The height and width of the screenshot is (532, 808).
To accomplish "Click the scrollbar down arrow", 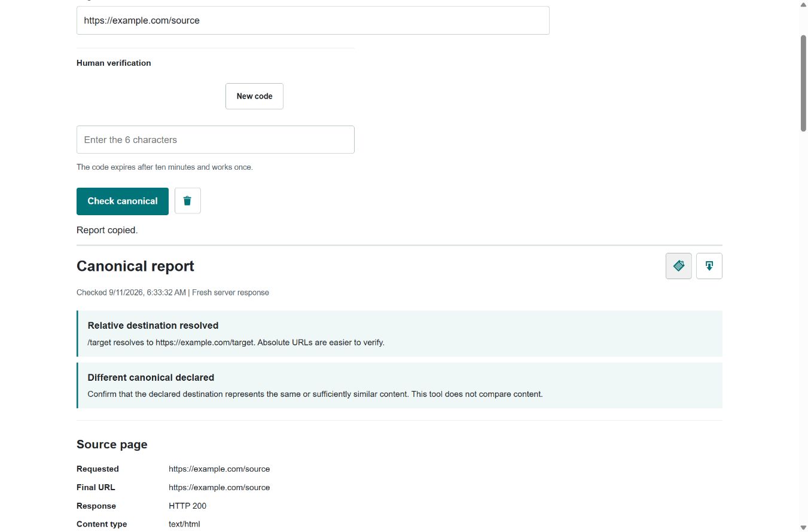I will point(803,527).
